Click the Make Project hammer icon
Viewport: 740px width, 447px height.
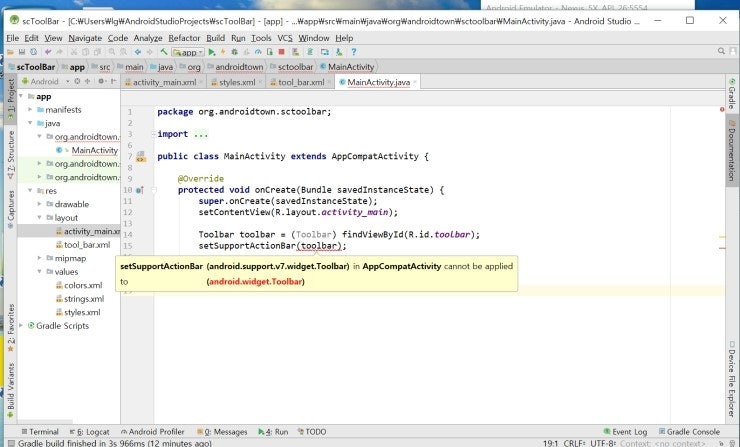coord(164,52)
